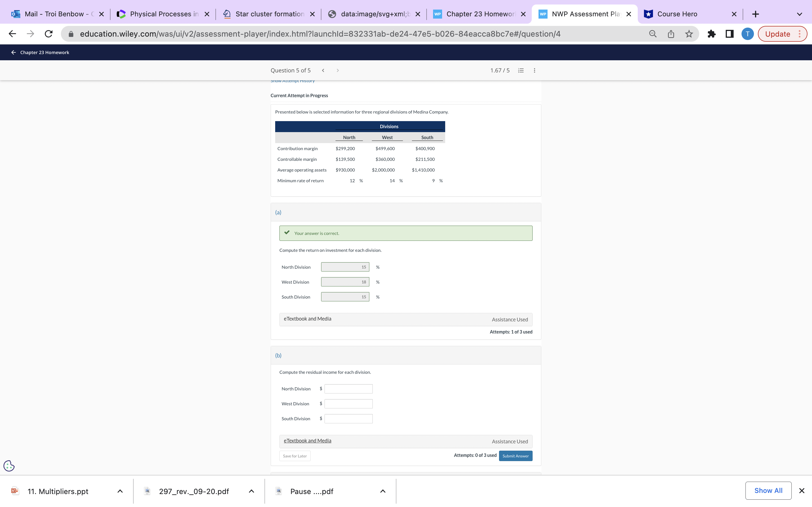Click the Save for Later button

[x=295, y=456]
